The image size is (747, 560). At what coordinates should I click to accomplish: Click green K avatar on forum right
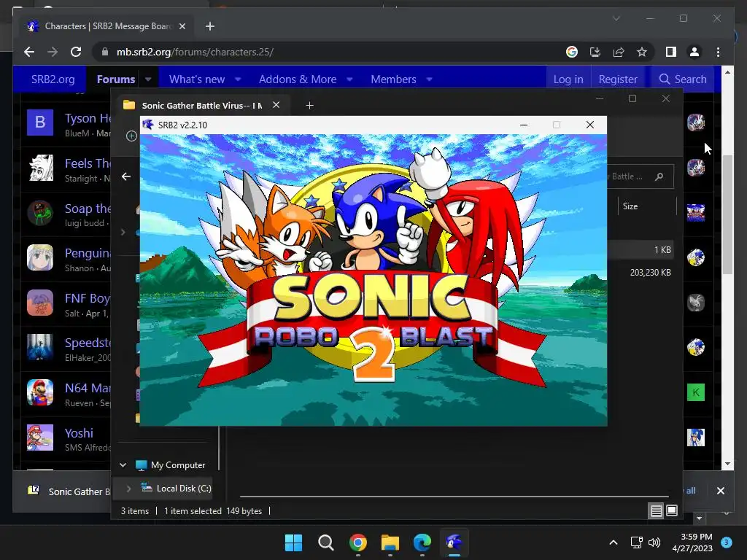click(x=695, y=392)
